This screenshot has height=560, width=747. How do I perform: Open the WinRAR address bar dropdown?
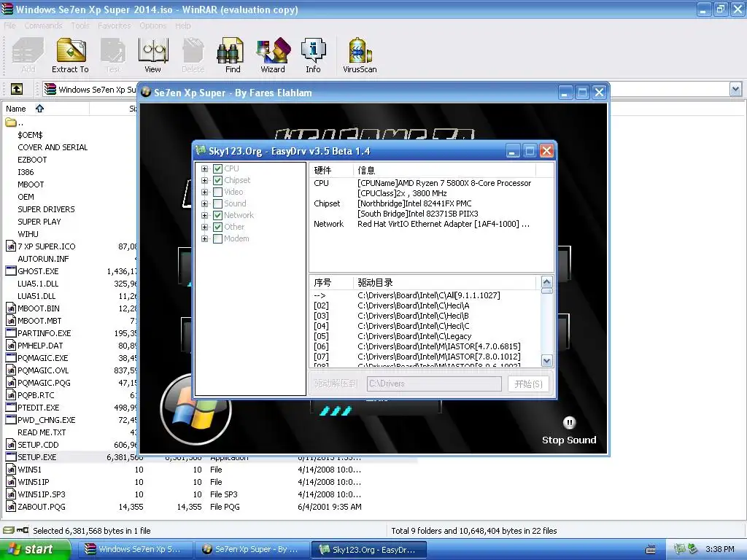735,89
